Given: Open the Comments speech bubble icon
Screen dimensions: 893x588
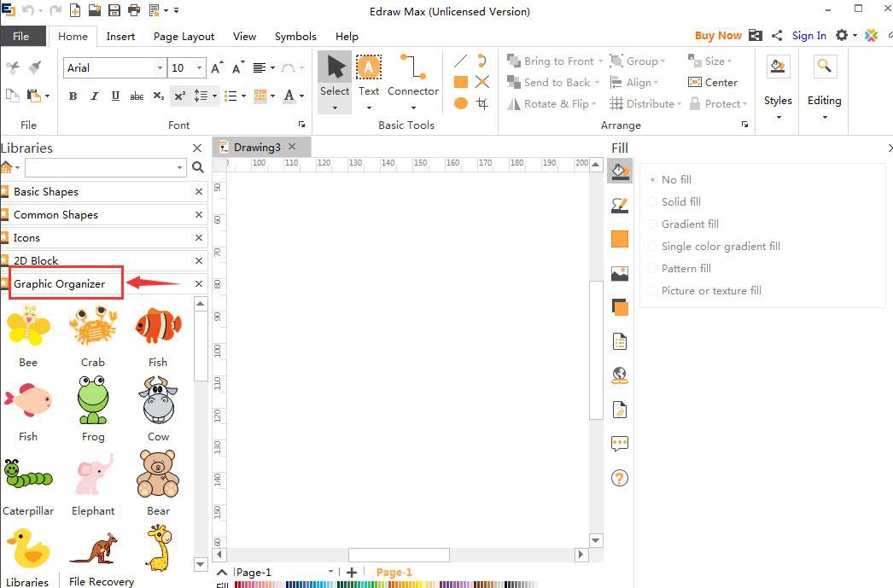Looking at the screenshot, I should coord(620,444).
